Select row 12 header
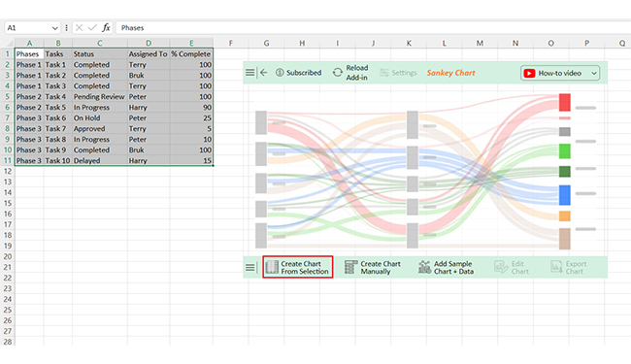 click(8, 172)
